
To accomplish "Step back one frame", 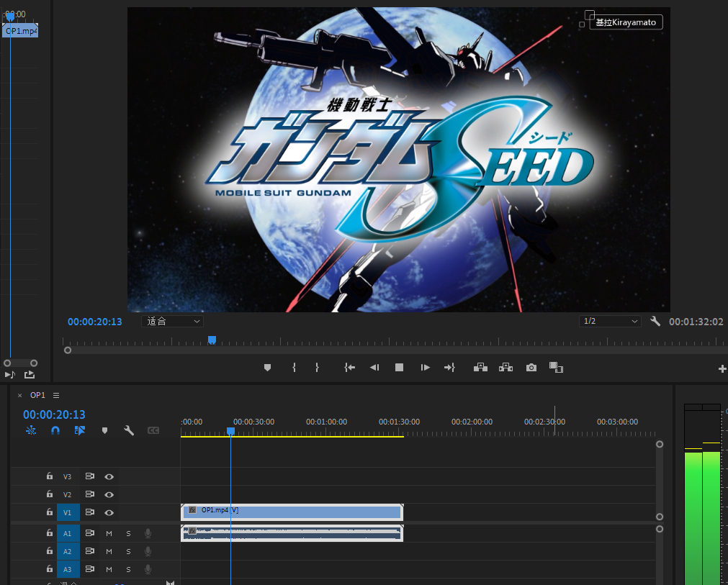I will coord(374,368).
